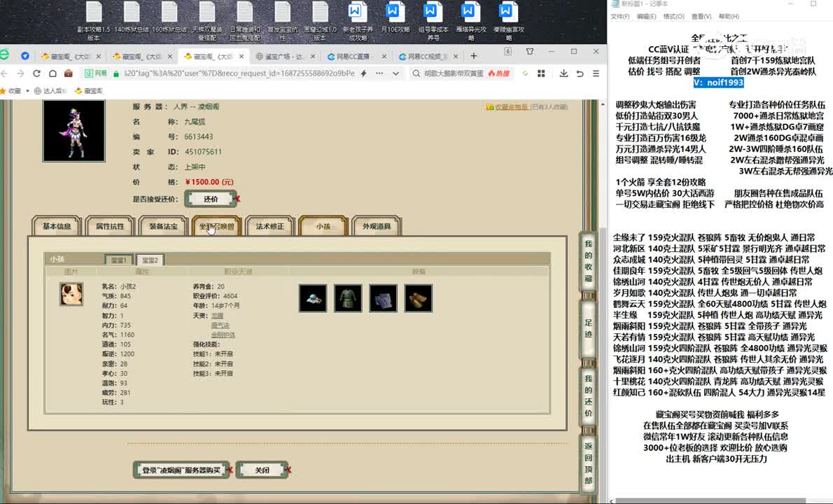Image resolution: width=833 pixels, height=504 pixels.
Task: Click the 关闭 button at page bottom
Action: point(262,470)
